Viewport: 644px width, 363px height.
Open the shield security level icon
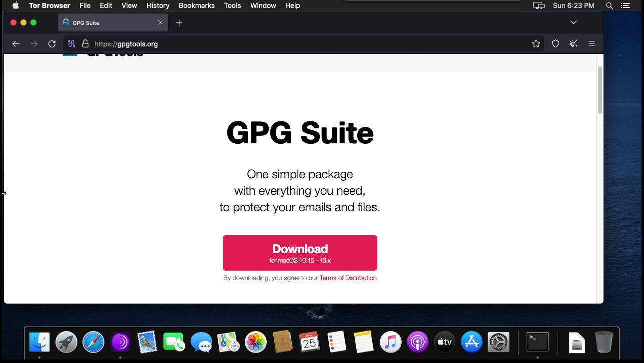click(555, 44)
